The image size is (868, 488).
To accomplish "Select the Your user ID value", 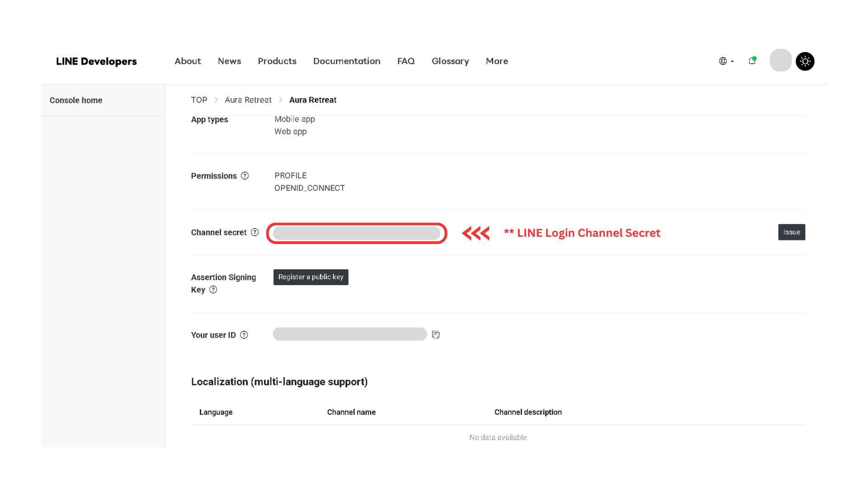I will click(350, 334).
